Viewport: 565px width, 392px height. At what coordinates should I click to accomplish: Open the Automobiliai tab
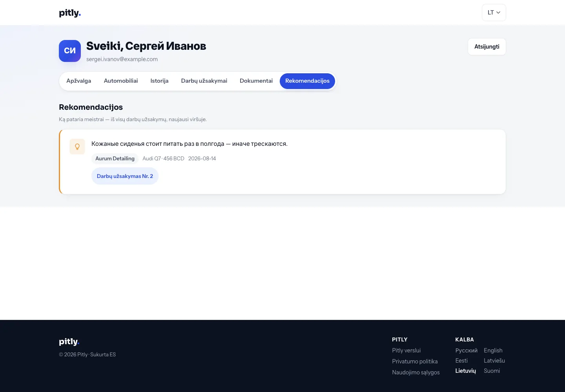click(121, 81)
